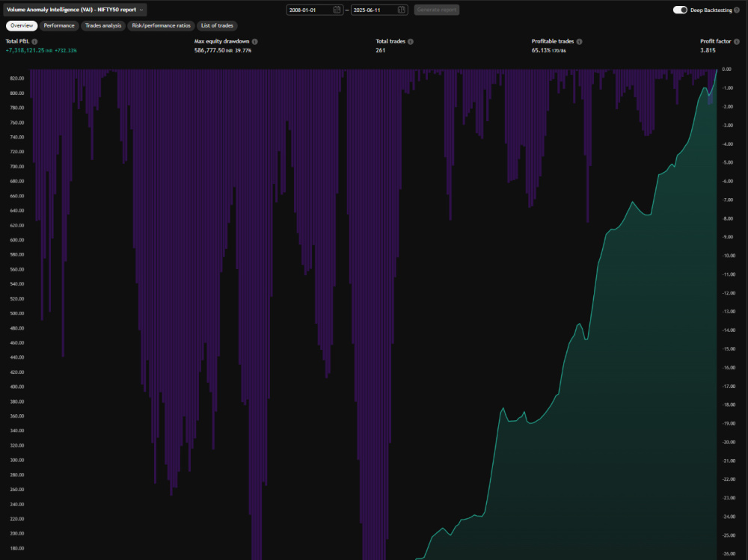Click the profit factor value 3.815
Viewport: 748px width, 560px height.
[x=708, y=51]
